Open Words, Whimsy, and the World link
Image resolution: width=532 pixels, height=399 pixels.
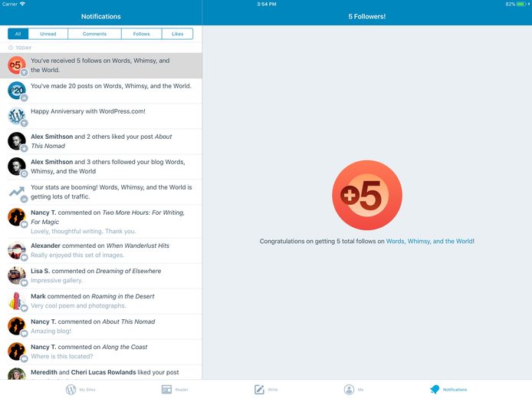(429, 241)
